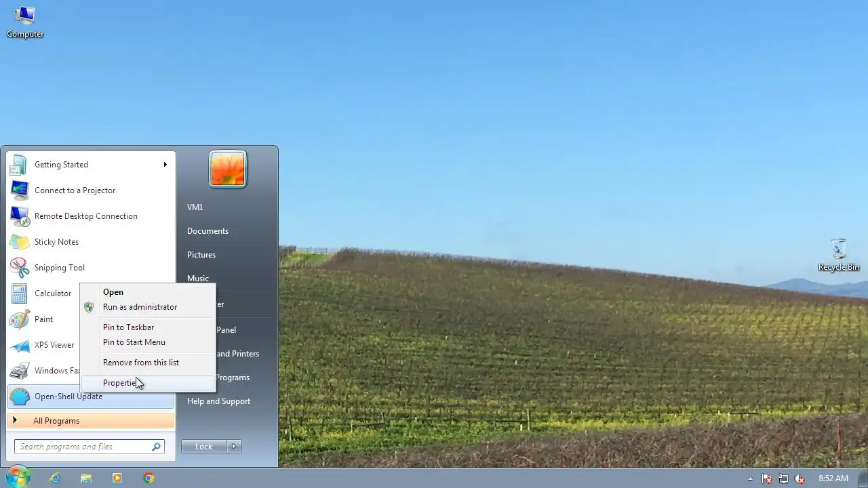
Task: Expand the Getting Started submenu arrow
Action: click(x=165, y=165)
